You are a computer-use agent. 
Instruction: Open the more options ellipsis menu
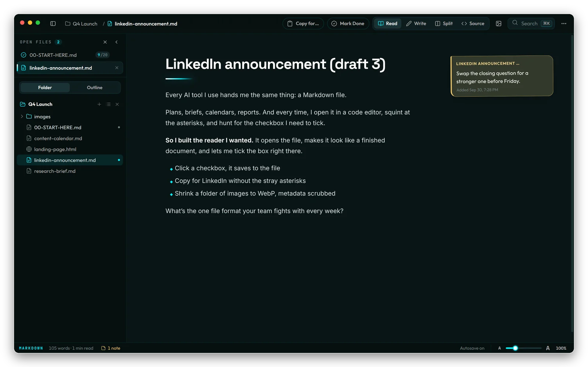click(x=564, y=24)
